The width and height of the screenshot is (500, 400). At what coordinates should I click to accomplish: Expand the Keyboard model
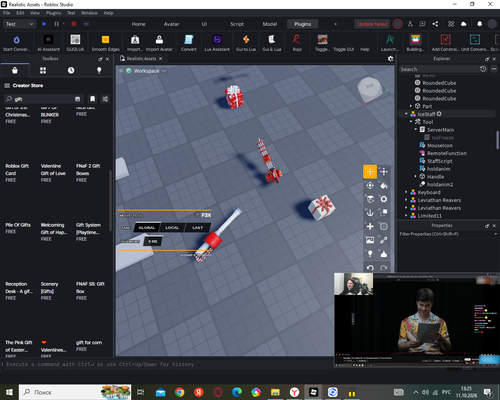[x=406, y=192]
